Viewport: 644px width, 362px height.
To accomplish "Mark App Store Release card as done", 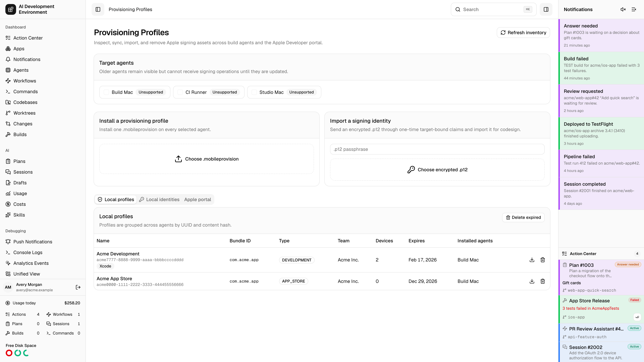I will click(x=637, y=317).
